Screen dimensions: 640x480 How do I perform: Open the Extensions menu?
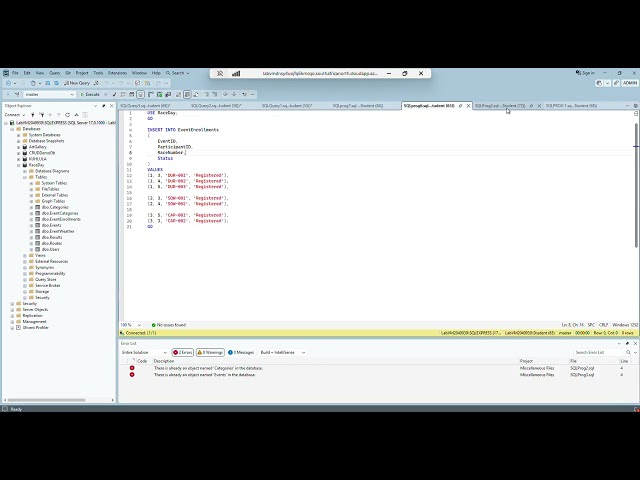point(118,73)
